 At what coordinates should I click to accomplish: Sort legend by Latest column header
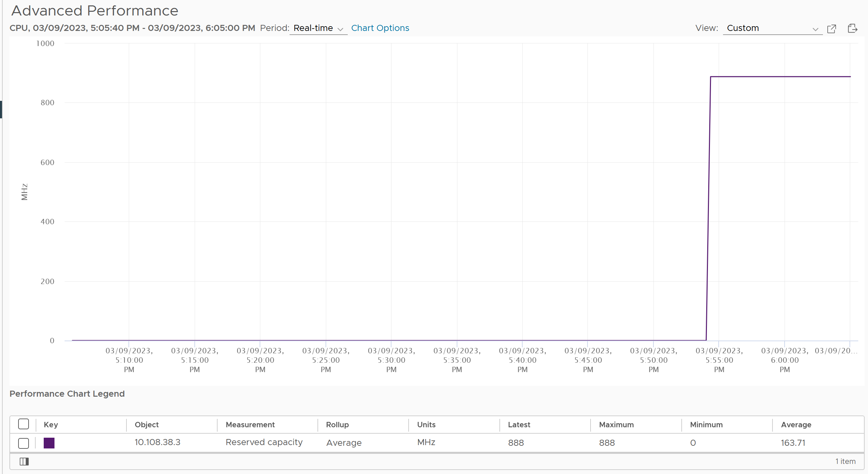pos(519,425)
